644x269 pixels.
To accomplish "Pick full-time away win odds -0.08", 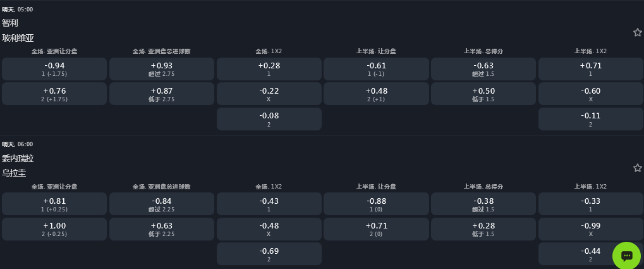I will [x=269, y=119].
